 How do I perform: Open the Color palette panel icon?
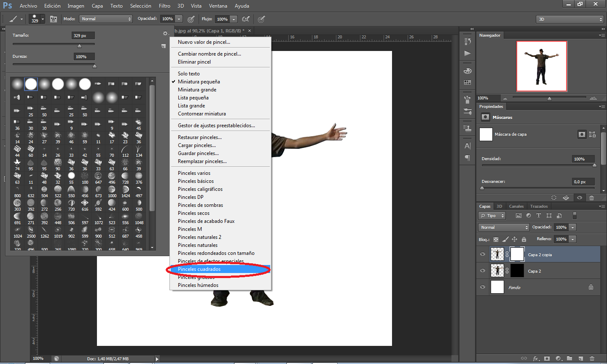point(467,71)
